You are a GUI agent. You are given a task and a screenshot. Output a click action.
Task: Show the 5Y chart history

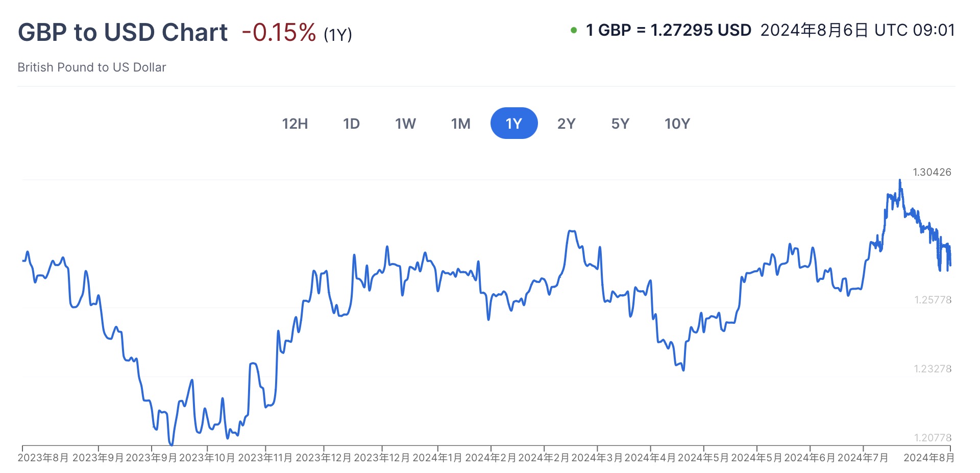coord(620,124)
